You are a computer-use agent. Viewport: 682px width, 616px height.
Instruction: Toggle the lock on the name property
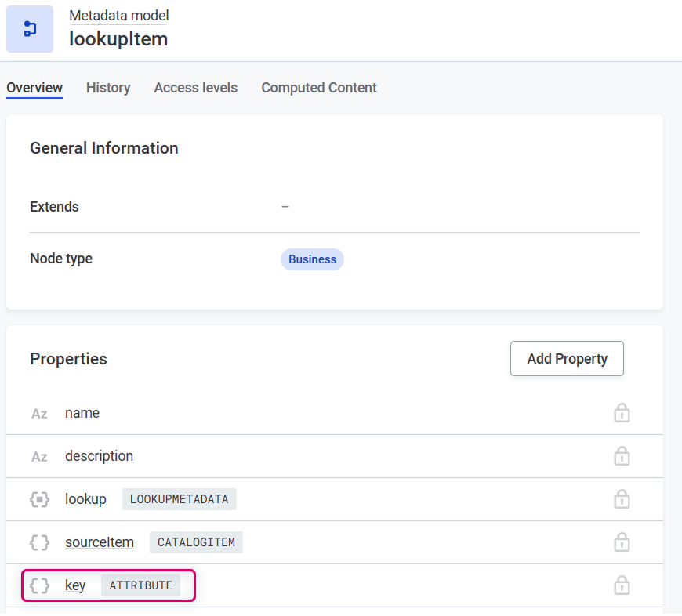tap(622, 413)
